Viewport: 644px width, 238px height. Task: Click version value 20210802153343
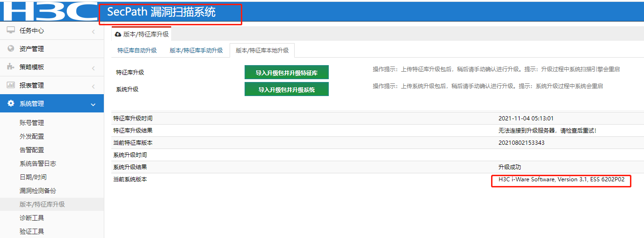pyautogui.click(x=521, y=143)
